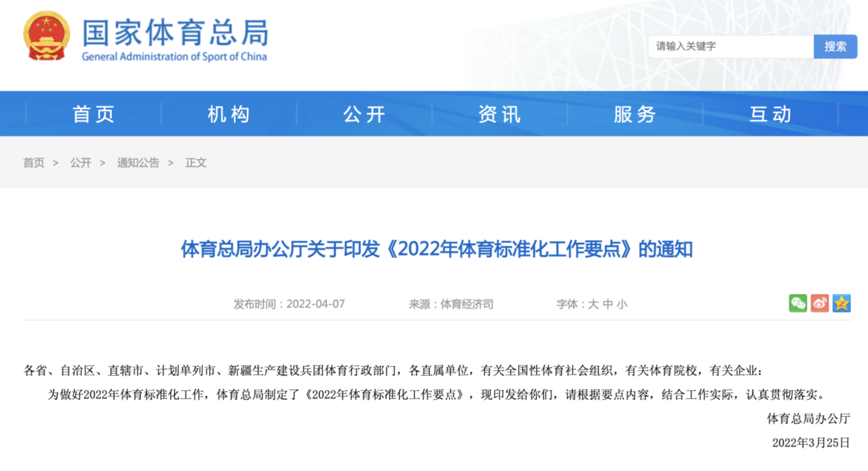868x471 pixels.
Task: Click the 国家体育总局 site title
Action: pyautogui.click(x=176, y=33)
